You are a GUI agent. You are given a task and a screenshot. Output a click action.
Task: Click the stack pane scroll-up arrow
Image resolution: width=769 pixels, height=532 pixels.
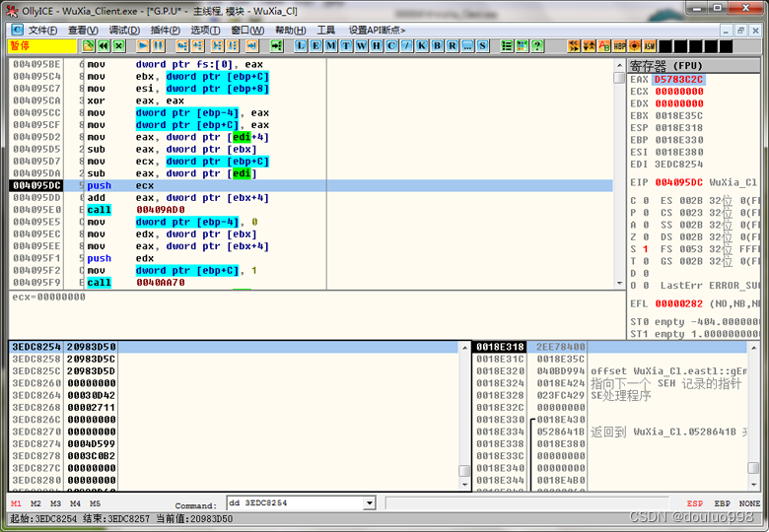(x=754, y=348)
